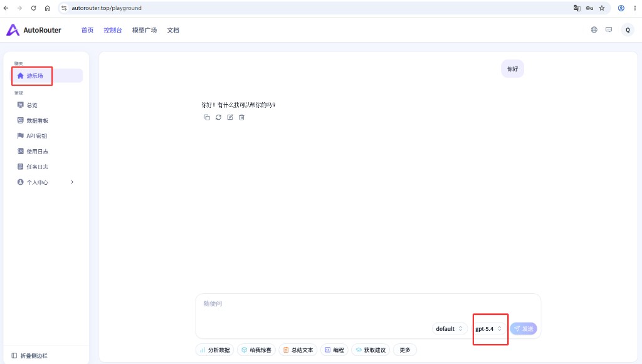
Task: Copy the assistant reply
Action: [x=207, y=117]
